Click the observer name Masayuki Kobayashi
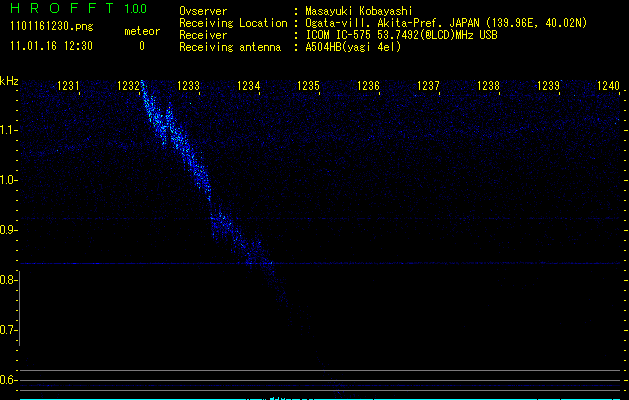Image resolution: width=629 pixels, height=400 pixels. (359, 11)
